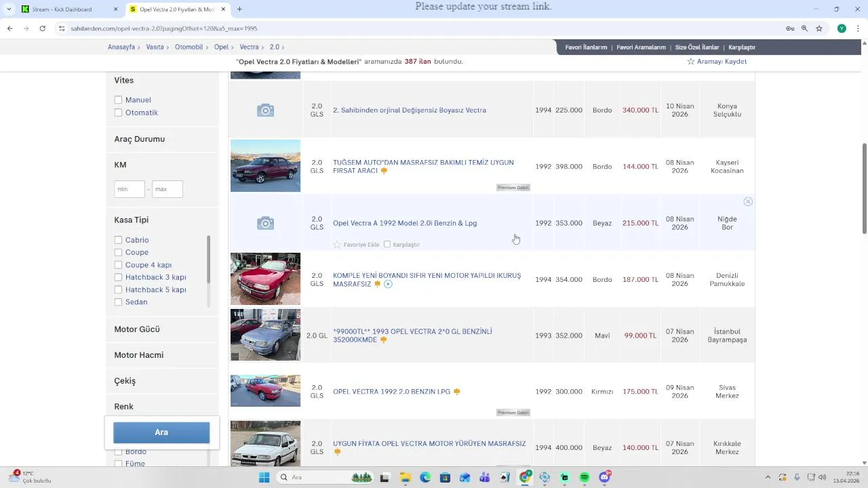The width and height of the screenshot is (868, 488).
Task: Click the sahibinden address bar URL
Action: click(x=164, y=28)
